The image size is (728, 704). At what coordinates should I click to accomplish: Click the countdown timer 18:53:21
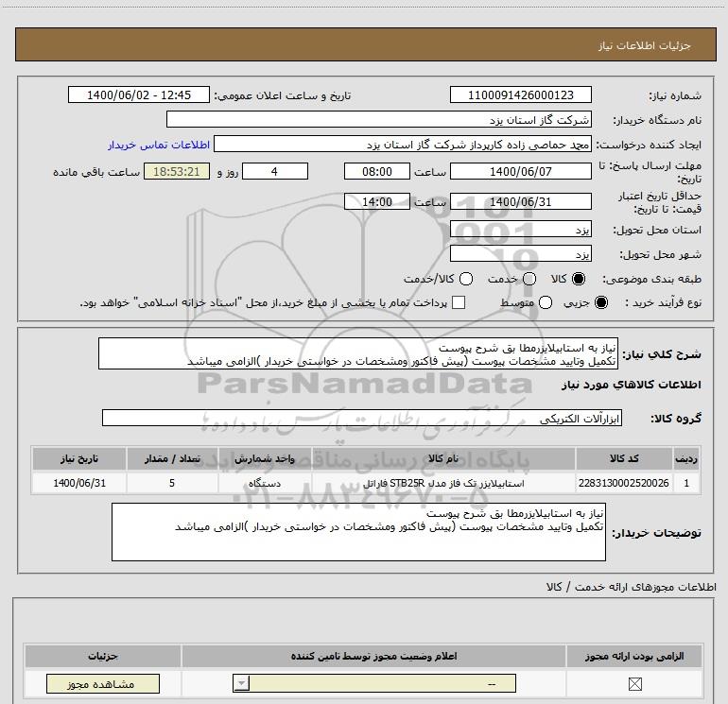click(177, 171)
